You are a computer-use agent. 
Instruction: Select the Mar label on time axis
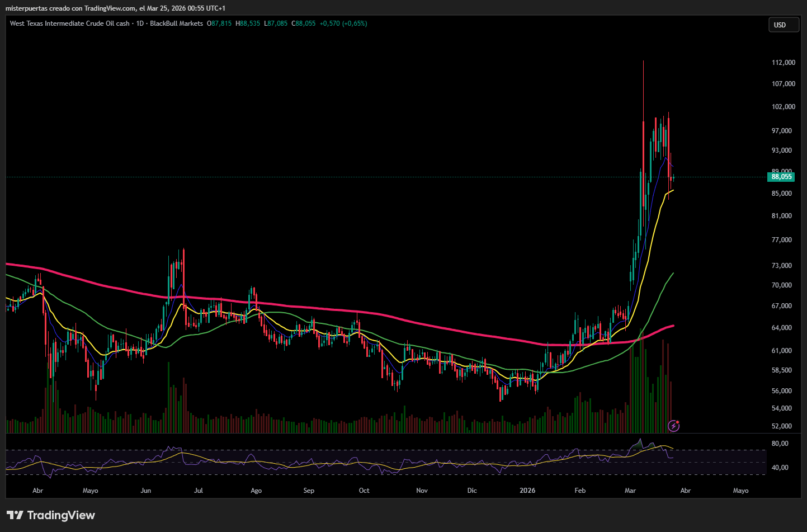coord(630,491)
